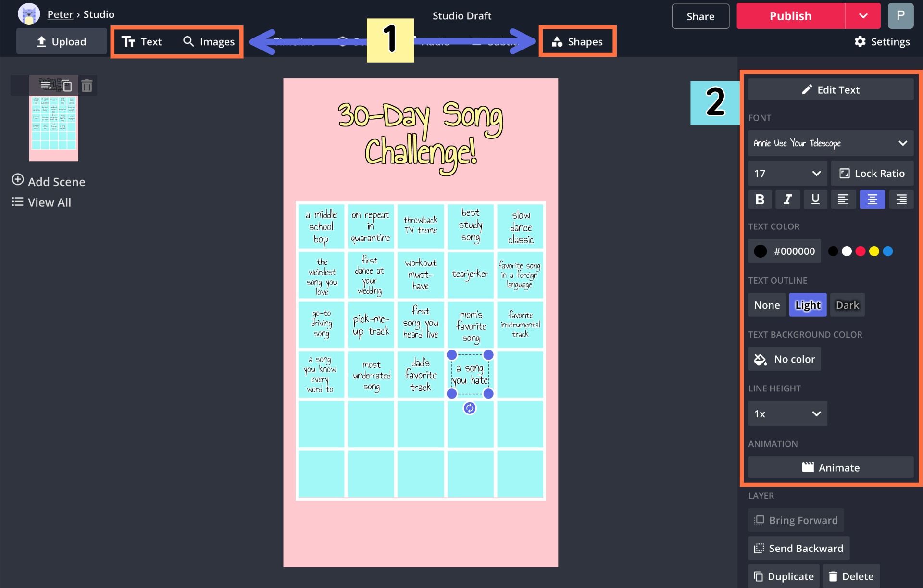The height and width of the screenshot is (588, 923).
Task: Click the Share button
Action: 700,15
